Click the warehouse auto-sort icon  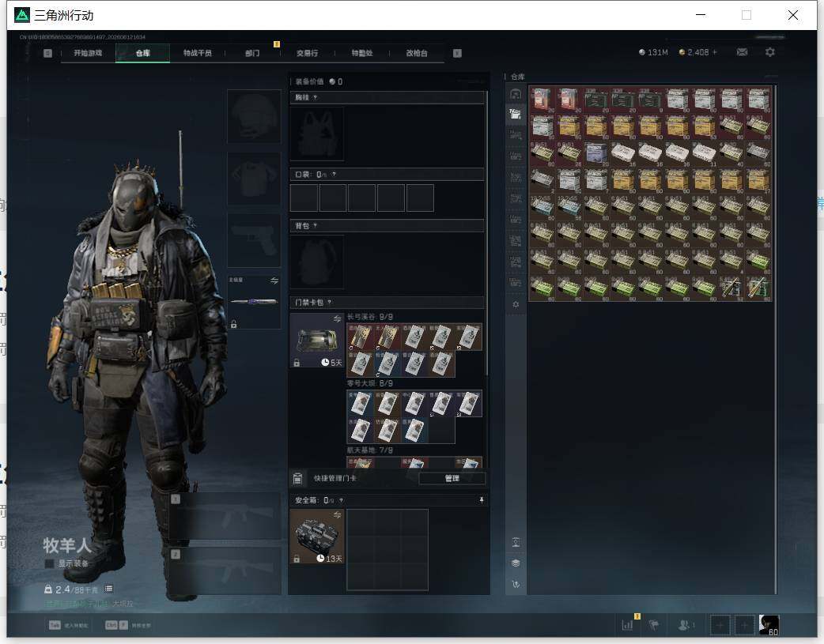click(x=516, y=584)
